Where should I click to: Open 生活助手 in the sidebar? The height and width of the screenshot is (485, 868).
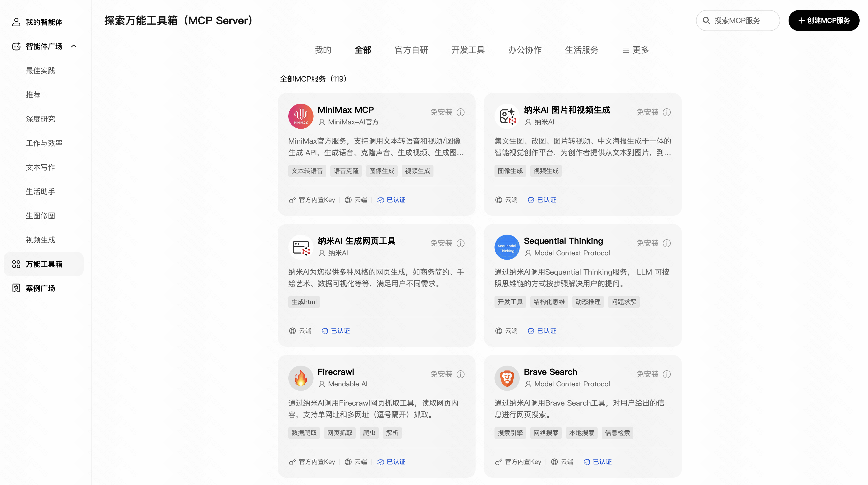pos(41,191)
